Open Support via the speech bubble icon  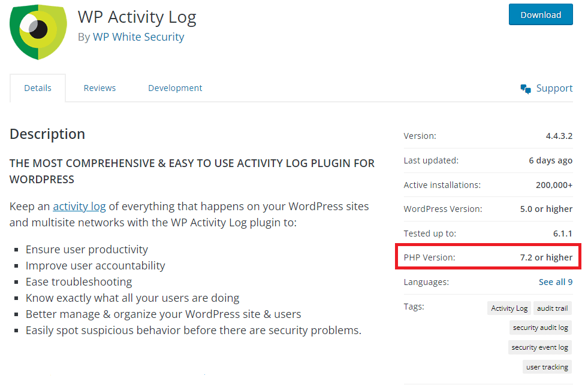526,88
